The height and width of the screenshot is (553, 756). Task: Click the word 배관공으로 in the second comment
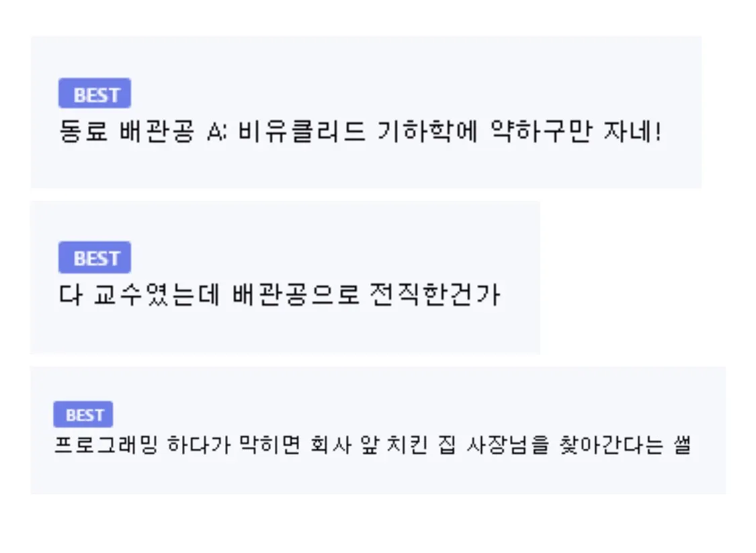[296, 295]
